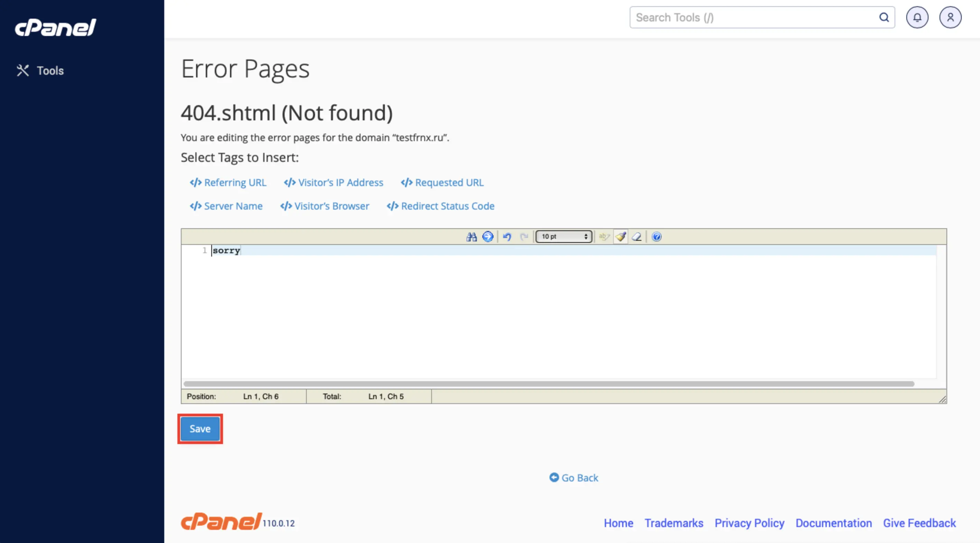Insert the Server Name tag
The image size is (980, 543).
(x=226, y=206)
